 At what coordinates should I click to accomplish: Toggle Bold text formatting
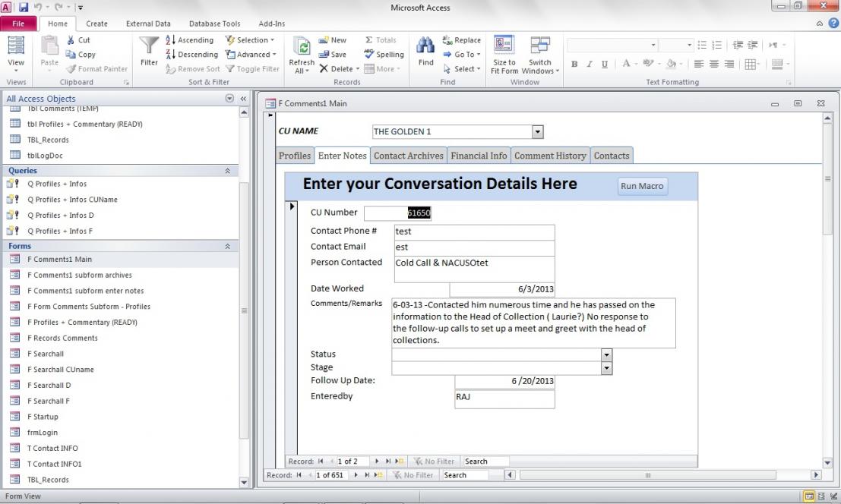(575, 65)
